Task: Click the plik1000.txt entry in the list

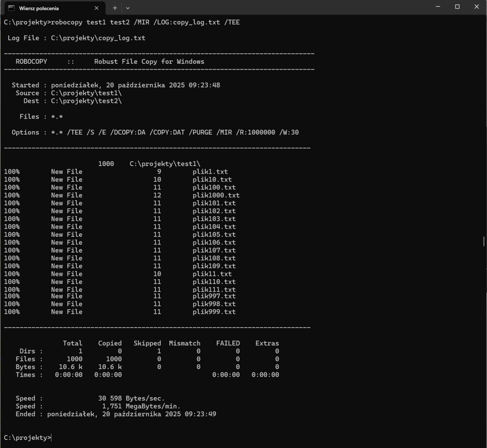Action: 216,195
